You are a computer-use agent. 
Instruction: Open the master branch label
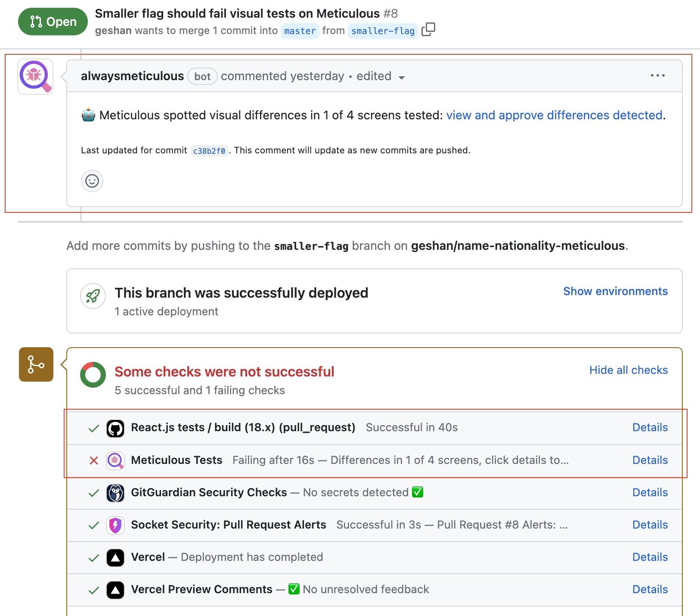pyautogui.click(x=300, y=31)
